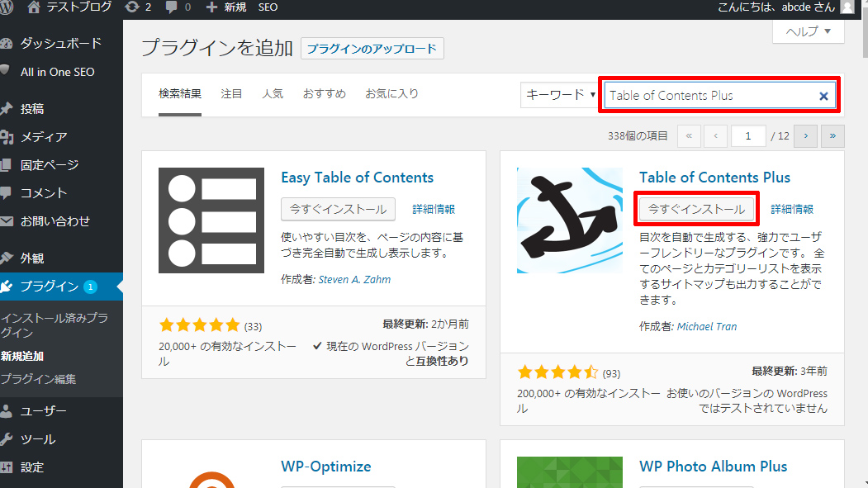Open the keyword (キーワード) search type dropdown
The height and width of the screenshot is (488, 868).
(559, 95)
